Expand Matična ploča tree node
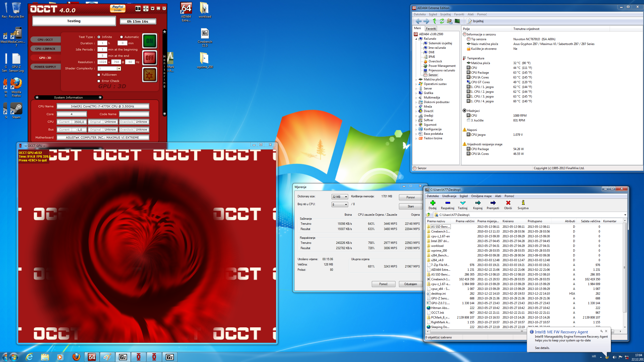Image resolution: width=644 pixels, height=362 pixels. click(x=416, y=80)
